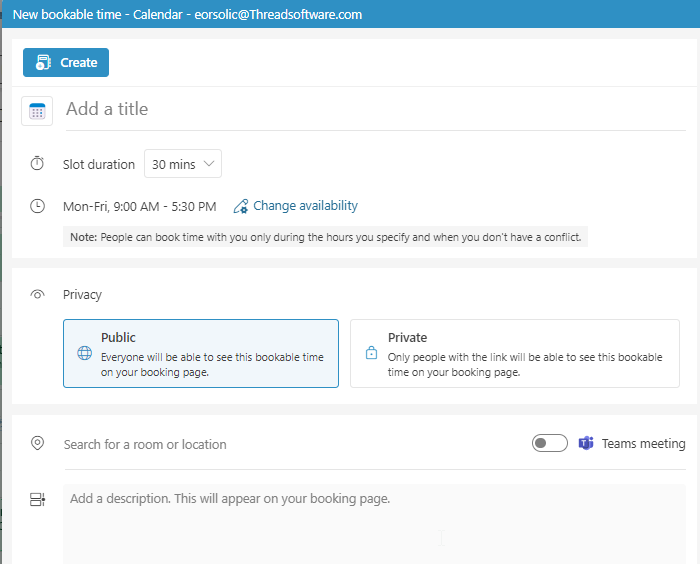Click the description icon beside the text box
The image size is (700, 564).
[38, 499]
